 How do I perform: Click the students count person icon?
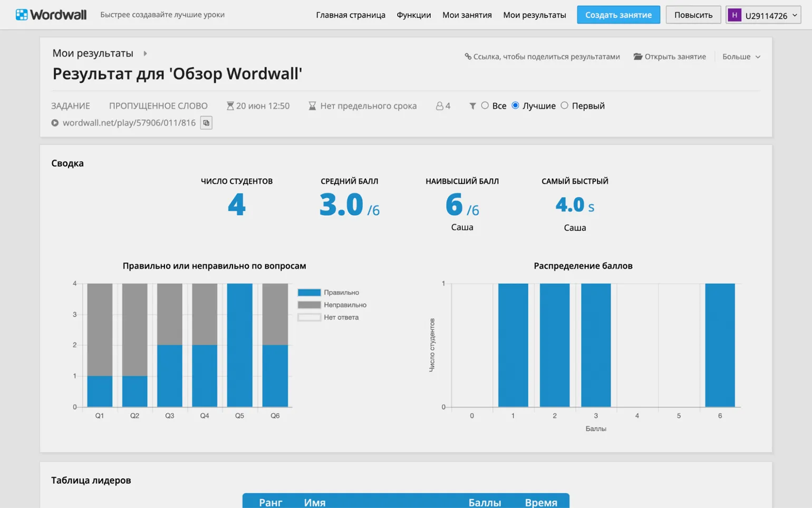[x=439, y=106]
